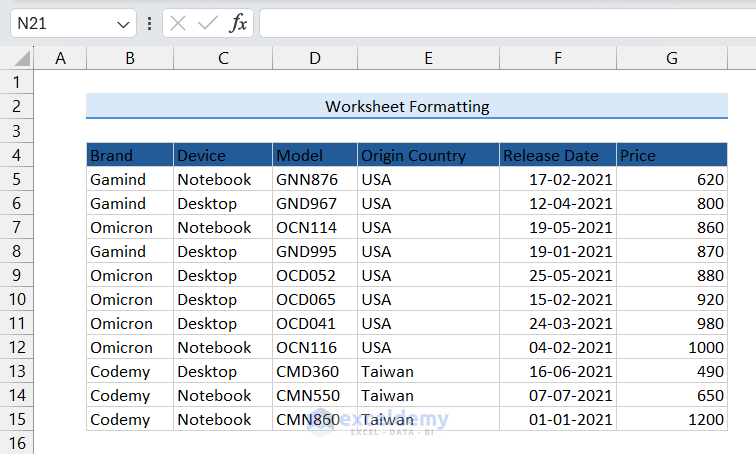Select the cell with model GND967
The image size is (756, 454).
(x=315, y=203)
